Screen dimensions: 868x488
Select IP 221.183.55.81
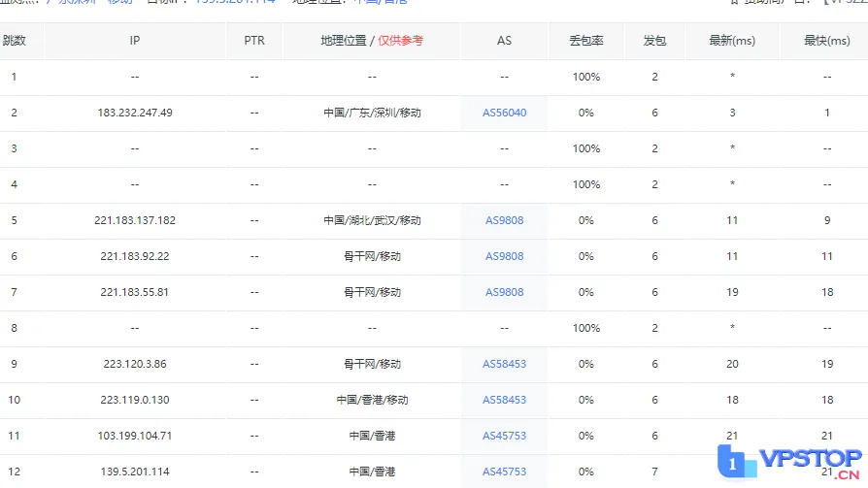click(x=135, y=292)
